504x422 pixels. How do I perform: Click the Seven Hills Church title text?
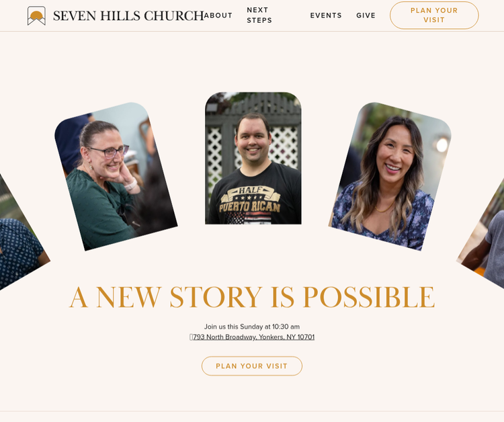pos(128,15)
